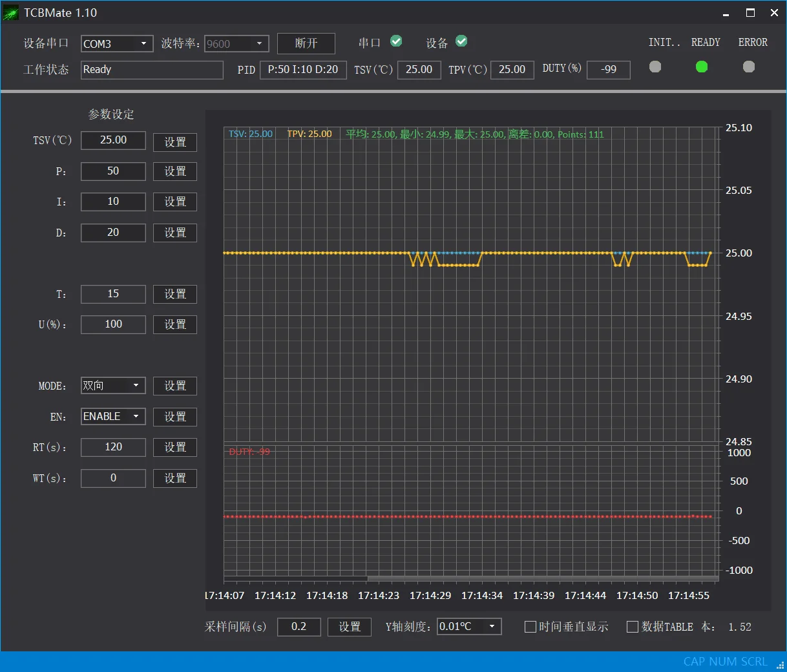Open the EN ENABLE dropdown
787x672 pixels.
[x=136, y=416]
